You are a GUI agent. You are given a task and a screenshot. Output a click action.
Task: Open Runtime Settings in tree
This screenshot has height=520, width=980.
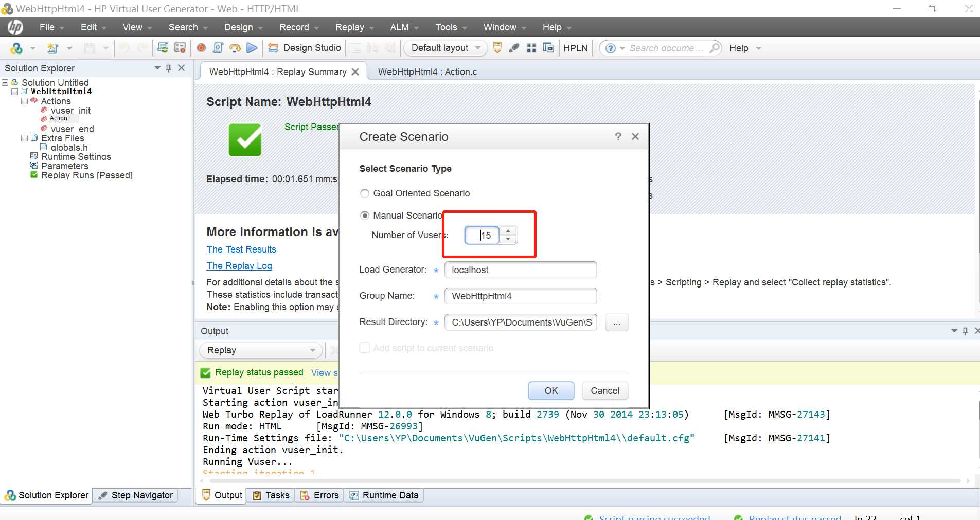[x=76, y=157]
